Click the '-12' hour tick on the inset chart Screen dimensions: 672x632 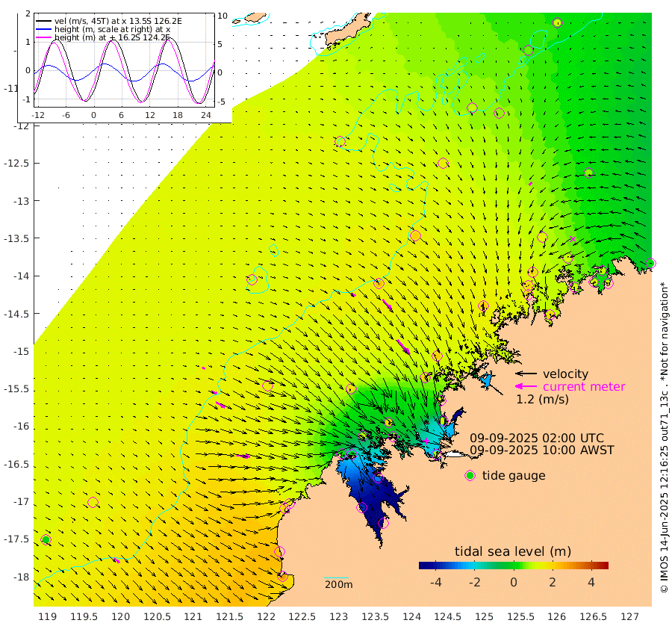[x=38, y=115]
